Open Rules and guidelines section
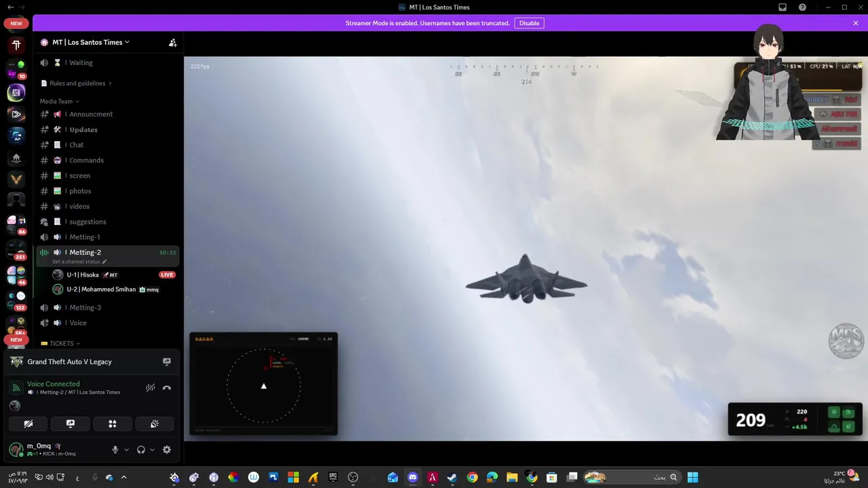The image size is (868, 488). (76, 83)
